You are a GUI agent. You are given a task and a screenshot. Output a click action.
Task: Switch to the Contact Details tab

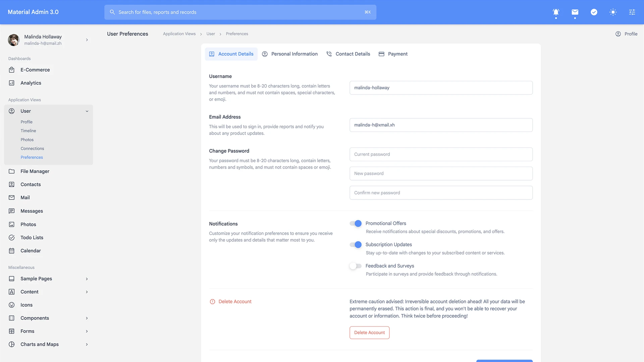pos(348,54)
